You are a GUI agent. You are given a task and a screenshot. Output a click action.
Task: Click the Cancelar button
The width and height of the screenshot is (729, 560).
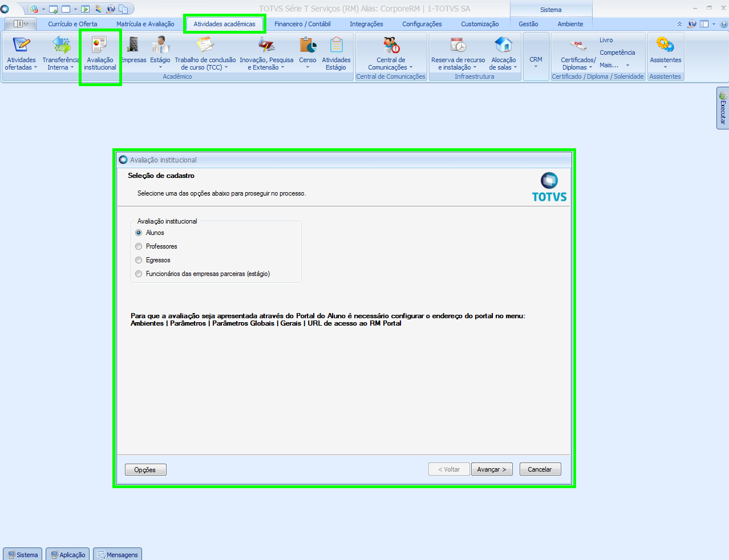click(x=540, y=469)
